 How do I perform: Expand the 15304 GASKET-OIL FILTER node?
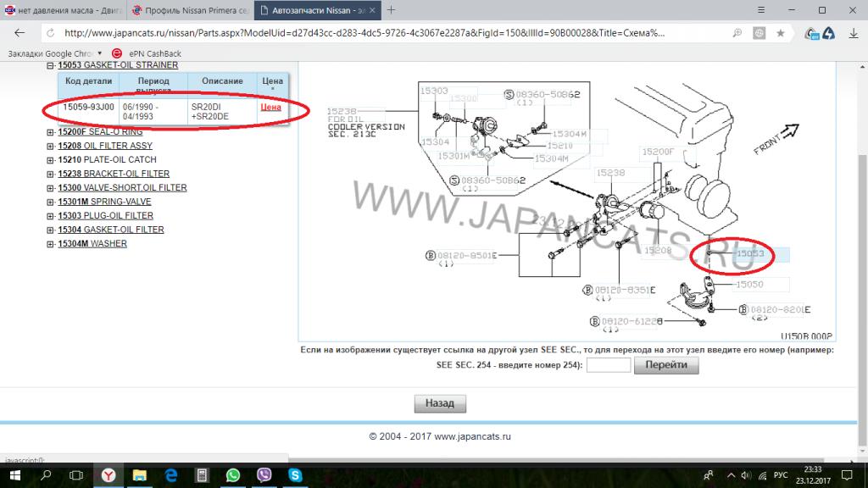tap(50, 230)
